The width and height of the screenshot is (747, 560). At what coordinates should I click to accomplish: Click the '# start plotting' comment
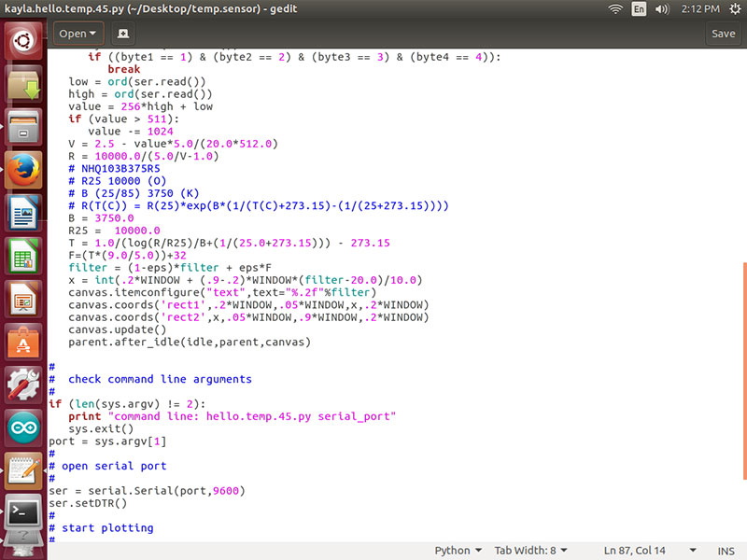pyautogui.click(x=101, y=527)
